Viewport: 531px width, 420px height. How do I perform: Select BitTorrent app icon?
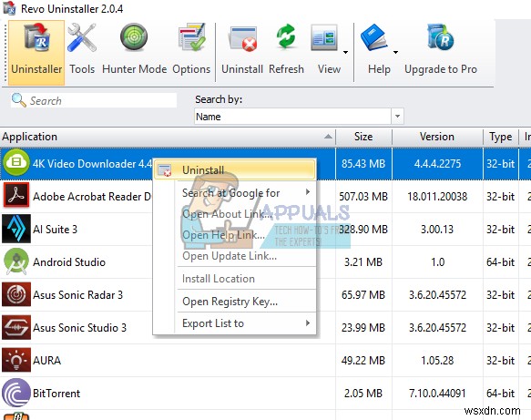click(x=15, y=393)
